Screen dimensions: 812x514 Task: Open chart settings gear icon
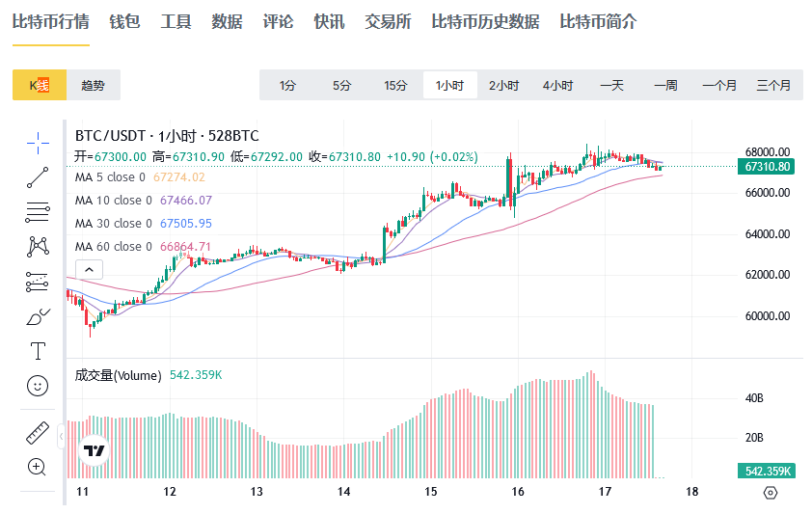[770, 493]
